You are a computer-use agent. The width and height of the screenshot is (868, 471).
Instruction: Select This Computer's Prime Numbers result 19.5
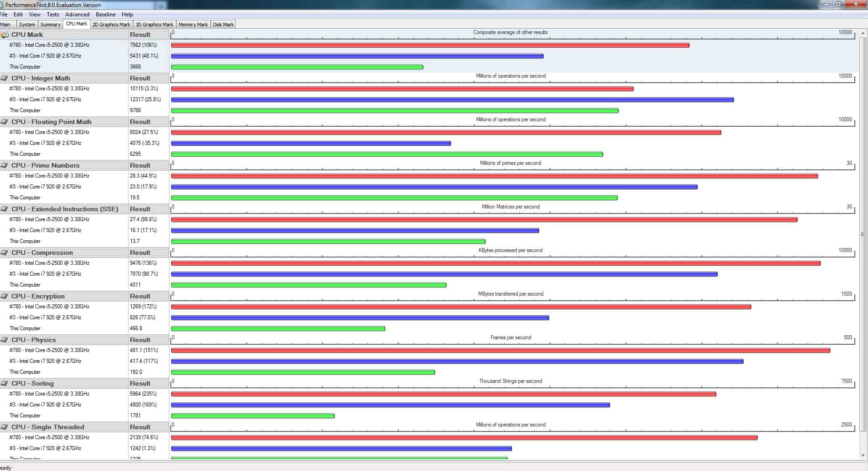click(x=134, y=198)
